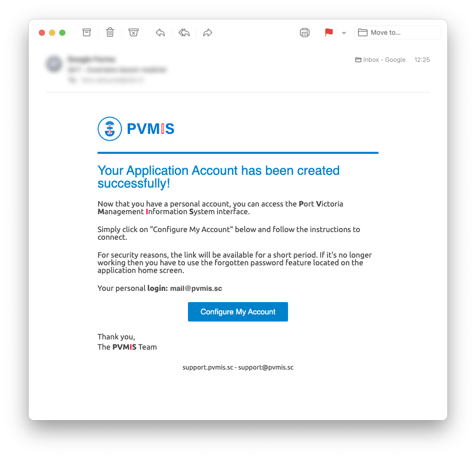Click the PVMIS anchor logo

tap(110, 129)
